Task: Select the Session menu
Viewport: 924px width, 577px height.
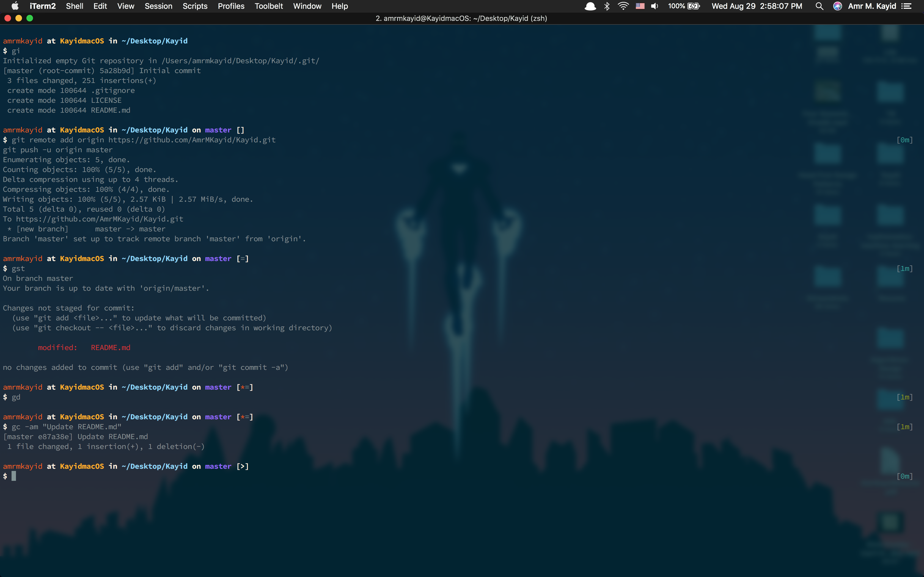Action: [x=159, y=6]
